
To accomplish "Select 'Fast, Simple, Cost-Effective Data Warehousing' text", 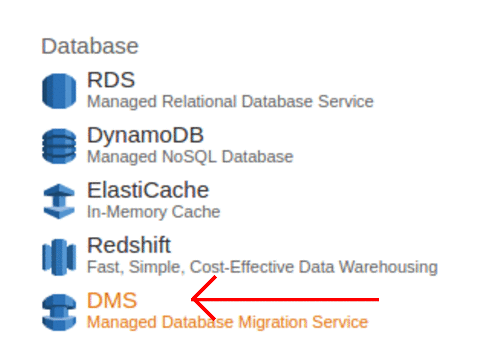I will coord(262,267).
